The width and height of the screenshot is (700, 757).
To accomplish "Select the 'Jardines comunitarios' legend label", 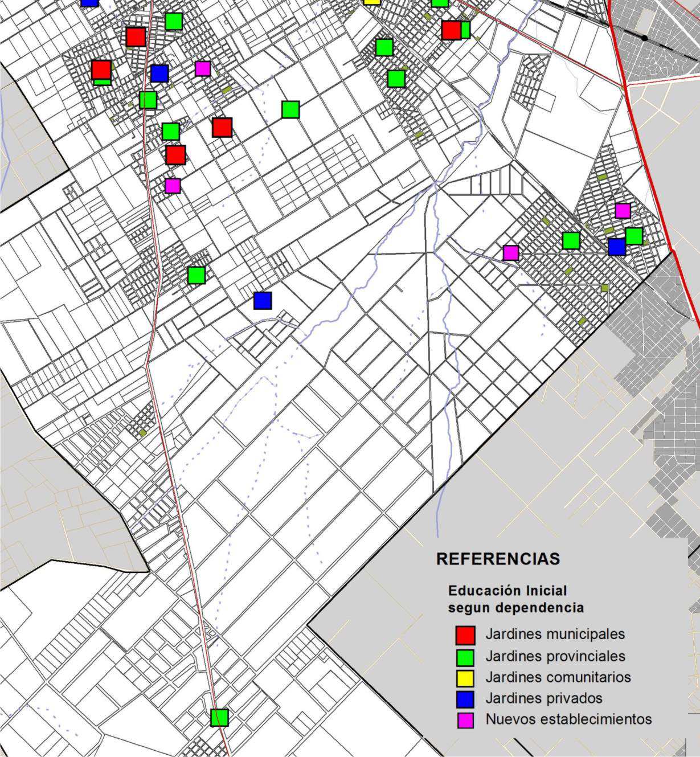I will pos(558,677).
